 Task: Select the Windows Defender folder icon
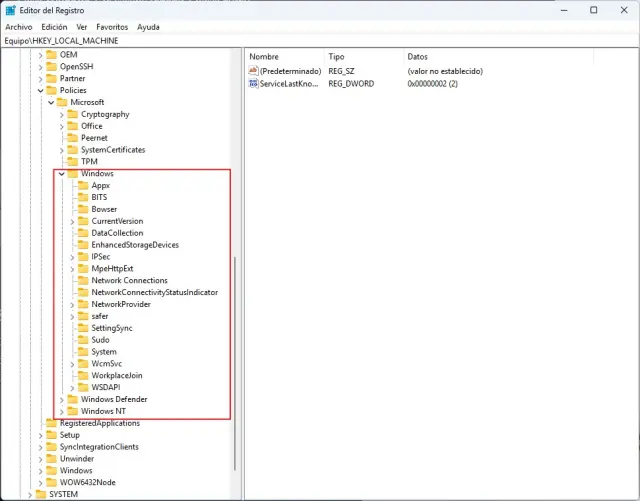73,399
